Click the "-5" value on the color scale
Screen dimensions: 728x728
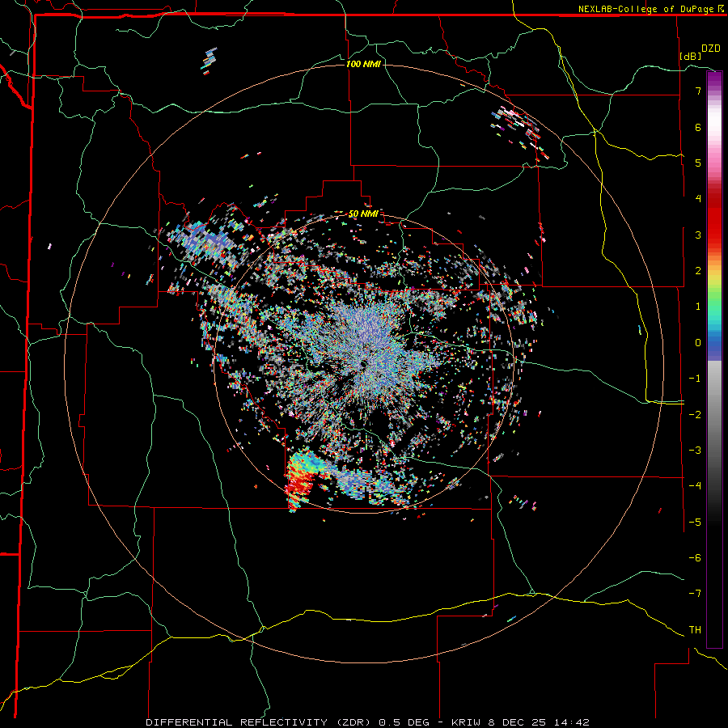click(x=695, y=523)
